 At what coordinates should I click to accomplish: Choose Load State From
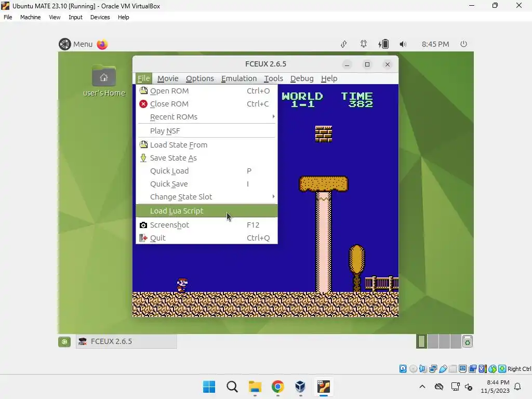(x=207, y=145)
